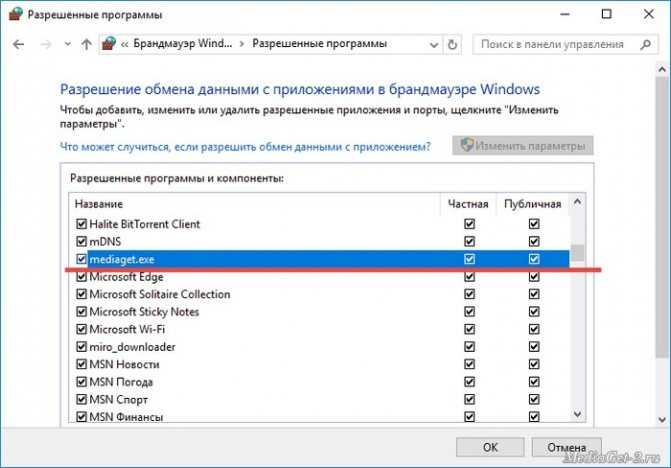Screen dimensions: 671x468
Task: Click the search magnifier icon
Action: (x=646, y=44)
